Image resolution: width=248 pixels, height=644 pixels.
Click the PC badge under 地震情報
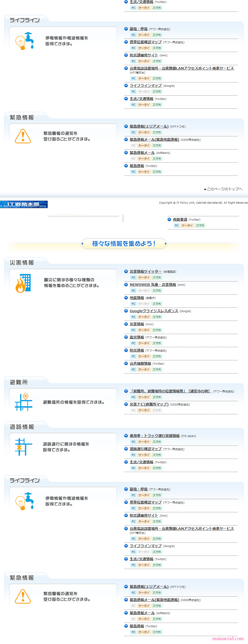[133, 304]
